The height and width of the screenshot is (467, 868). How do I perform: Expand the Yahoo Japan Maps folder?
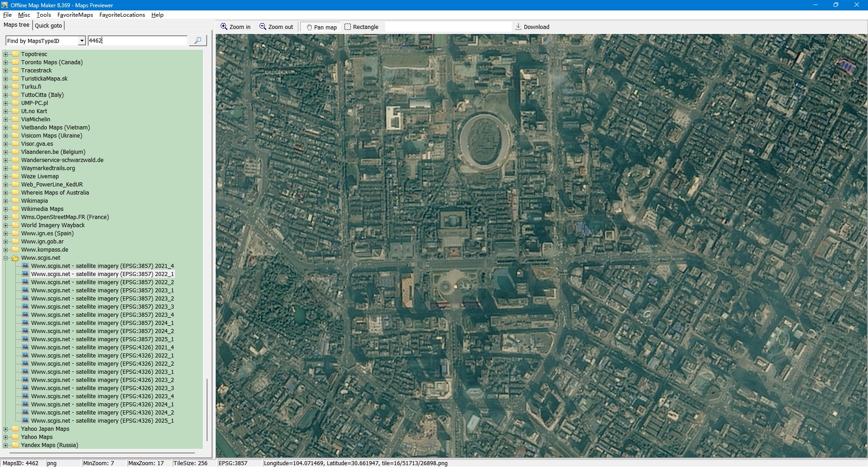click(x=6, y=429)
